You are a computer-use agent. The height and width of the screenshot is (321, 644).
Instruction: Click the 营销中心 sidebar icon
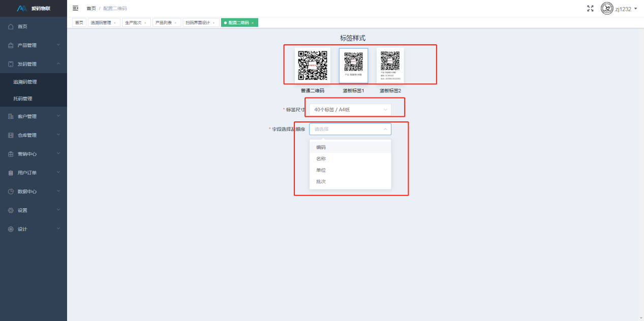11,154
